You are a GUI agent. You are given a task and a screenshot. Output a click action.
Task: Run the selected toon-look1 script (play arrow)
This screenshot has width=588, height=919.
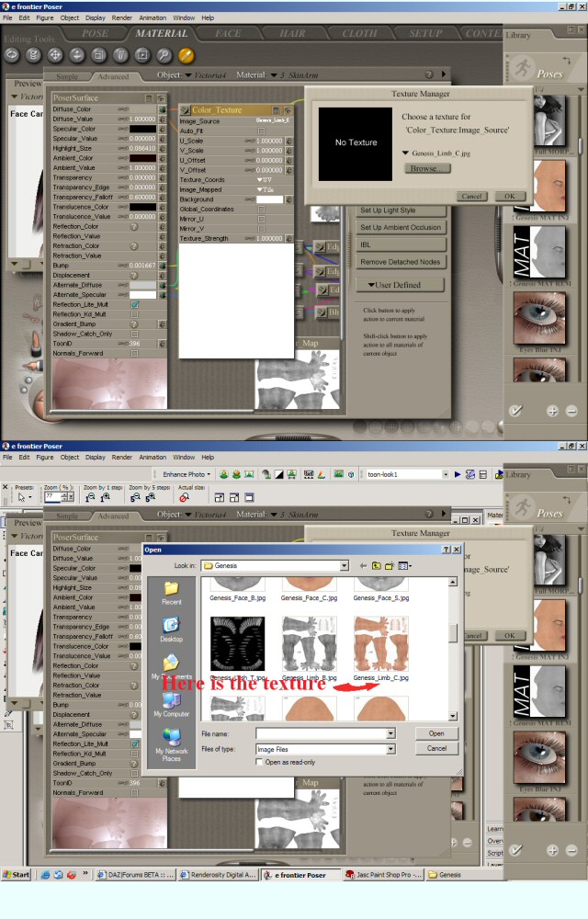coord(458,474)
